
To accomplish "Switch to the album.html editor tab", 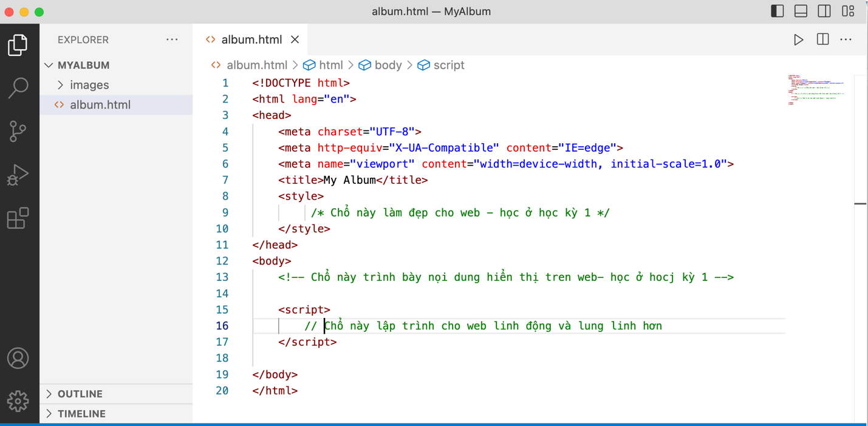I will (251, 39).
